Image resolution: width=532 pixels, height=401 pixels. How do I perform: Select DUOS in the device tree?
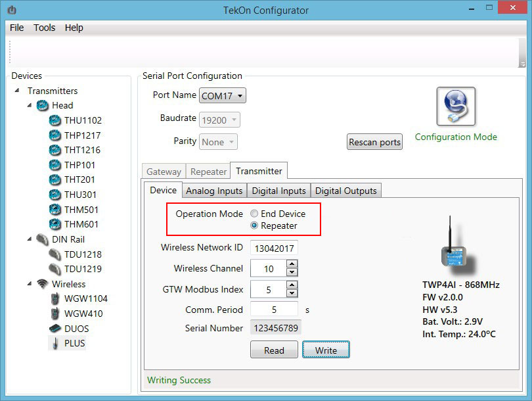tap(77, 328)
